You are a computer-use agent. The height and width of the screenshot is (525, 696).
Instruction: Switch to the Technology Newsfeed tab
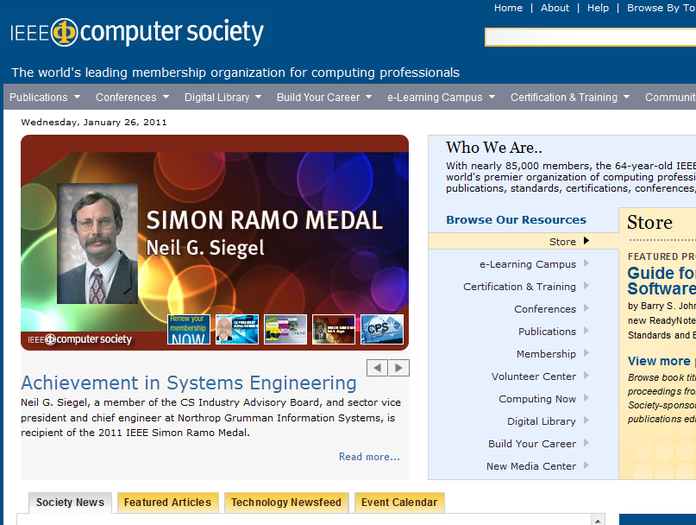(286, 502)
